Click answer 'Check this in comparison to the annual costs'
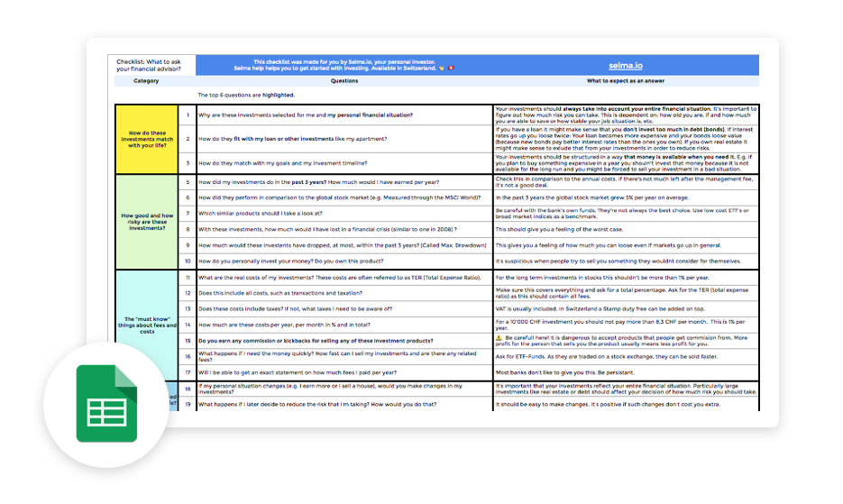The width and height of the screenshot is (843, 504). tap(626, 182)
